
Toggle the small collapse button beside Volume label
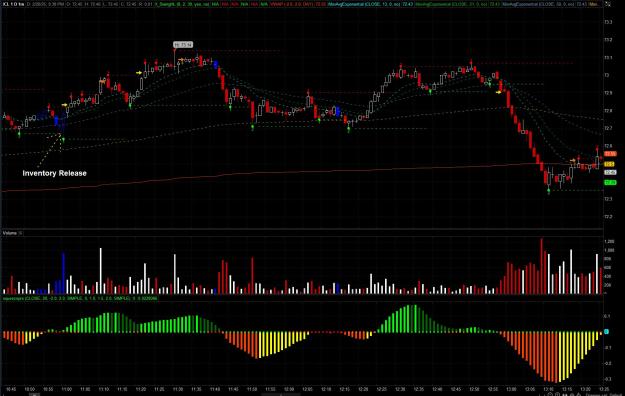[x=20, y=233]
